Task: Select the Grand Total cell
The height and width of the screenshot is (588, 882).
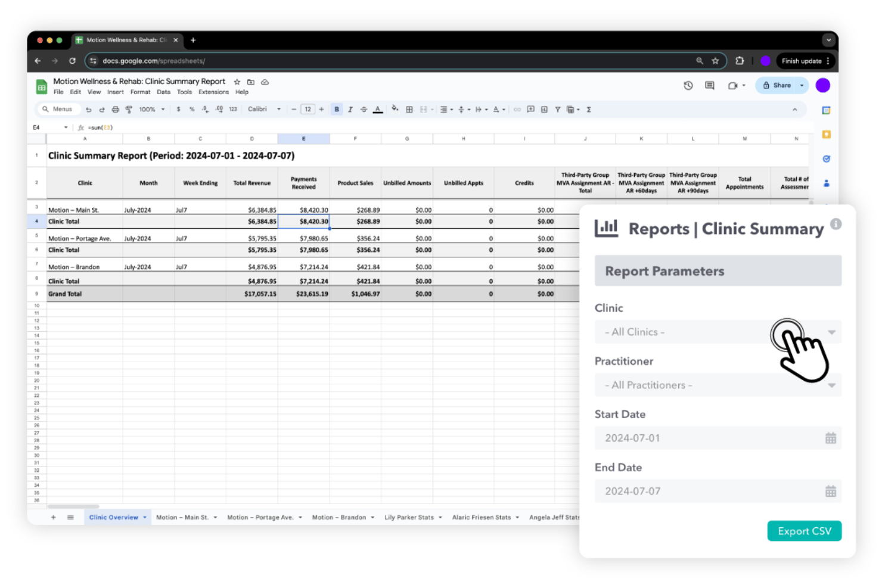Action: click(85, 294)
